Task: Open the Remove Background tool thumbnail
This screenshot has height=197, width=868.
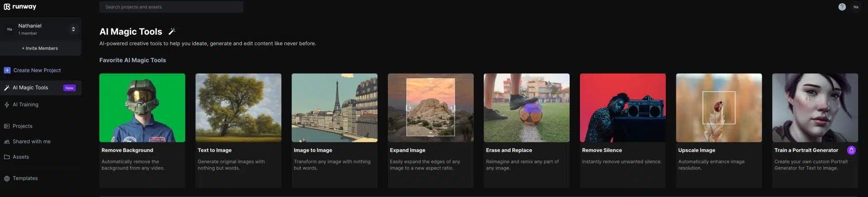Action: 142,108
